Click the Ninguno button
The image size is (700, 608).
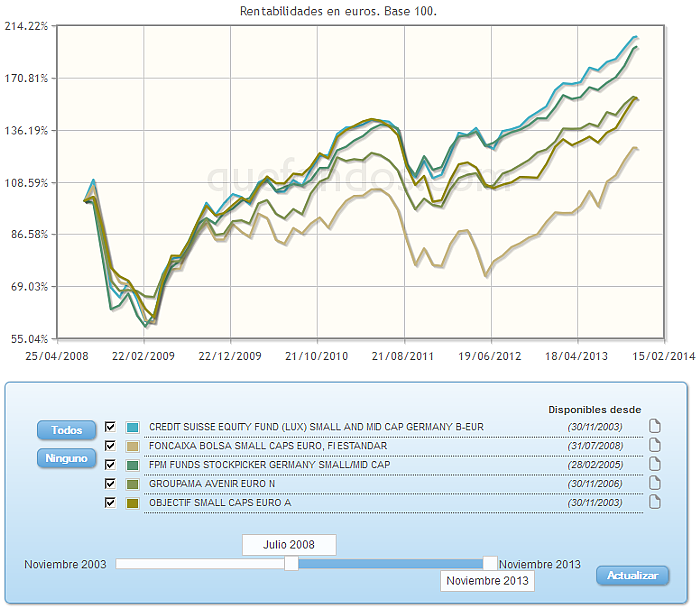(x=67, y=458)
